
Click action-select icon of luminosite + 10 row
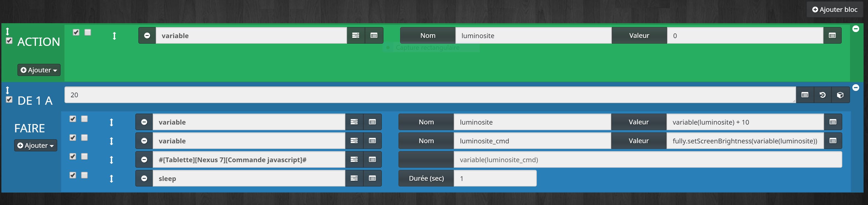point(354,122)
